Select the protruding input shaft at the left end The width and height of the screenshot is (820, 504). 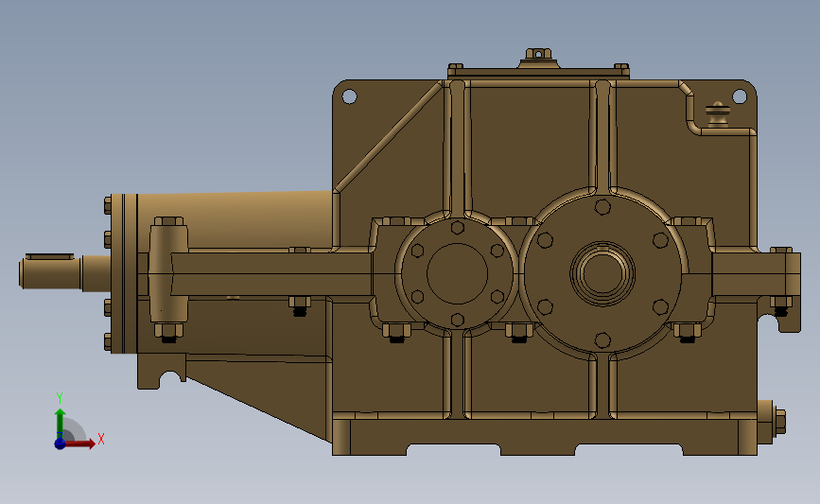(65, 272)
